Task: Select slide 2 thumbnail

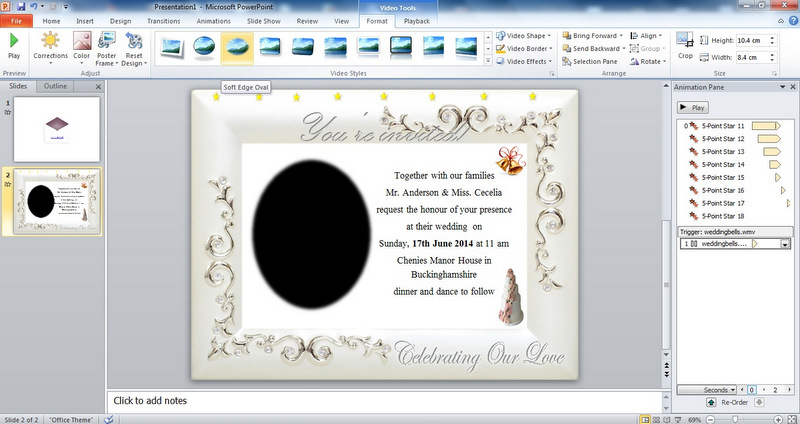Action: (x=57, y=202)
